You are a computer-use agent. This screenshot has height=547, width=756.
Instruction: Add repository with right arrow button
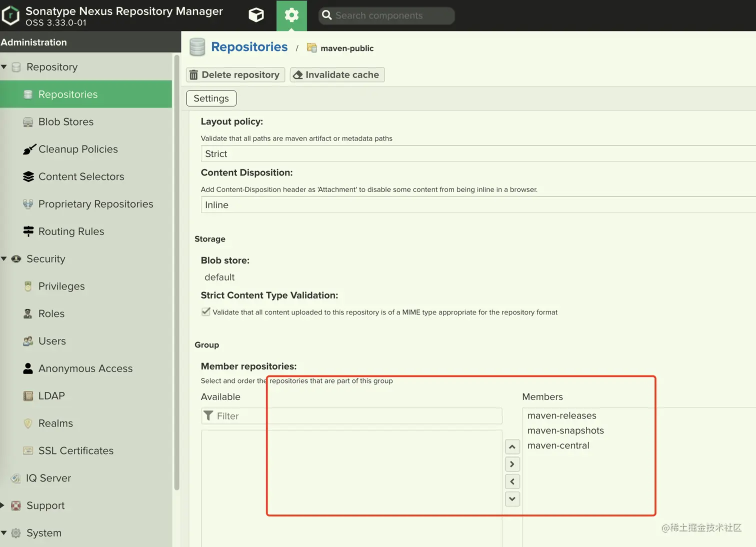pos(512,464)
